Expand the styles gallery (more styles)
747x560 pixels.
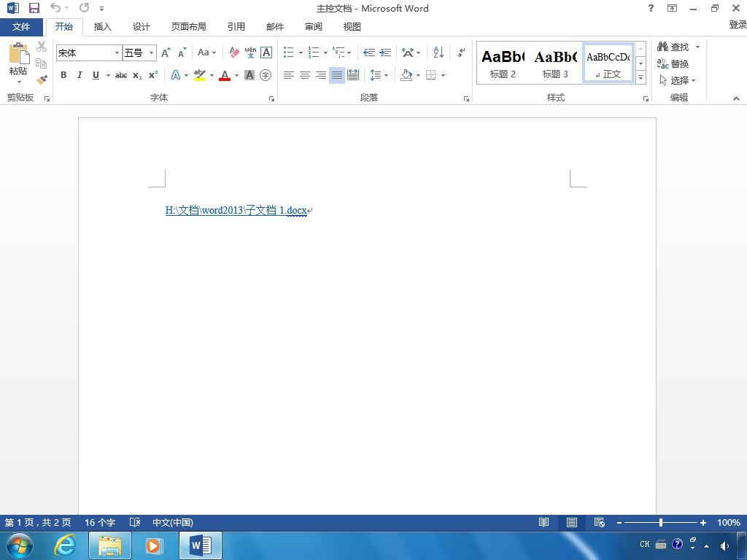tap(640, 77)
